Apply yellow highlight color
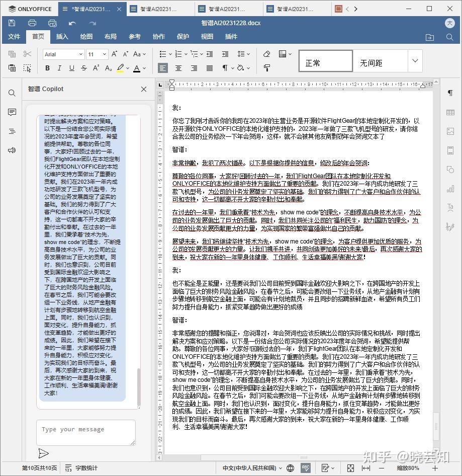 tap(121, 68)
